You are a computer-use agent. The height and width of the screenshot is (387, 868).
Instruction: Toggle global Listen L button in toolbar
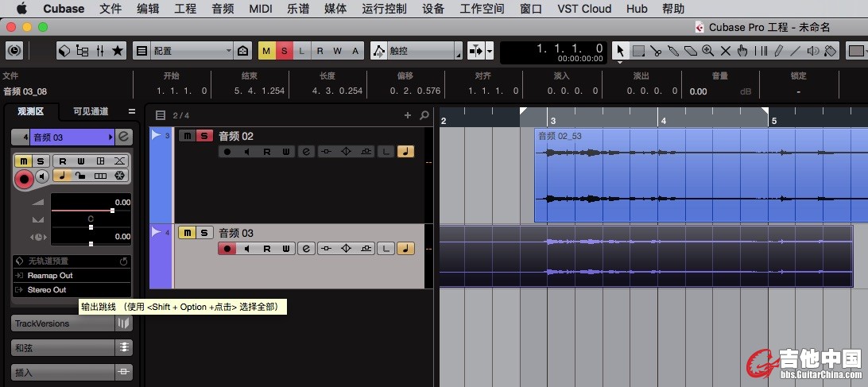pos(302,51)
